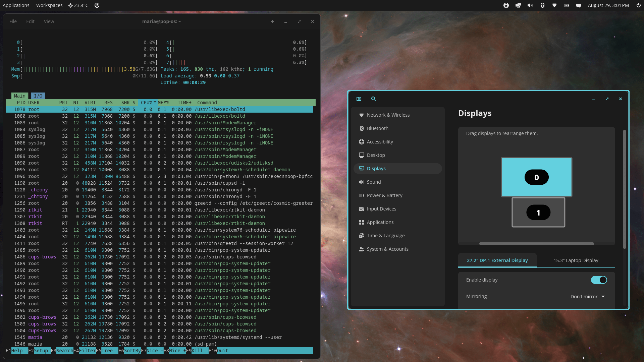Open new terminal tab with plus icon
This screenshot has height=362, width=644.
point(272,21)
